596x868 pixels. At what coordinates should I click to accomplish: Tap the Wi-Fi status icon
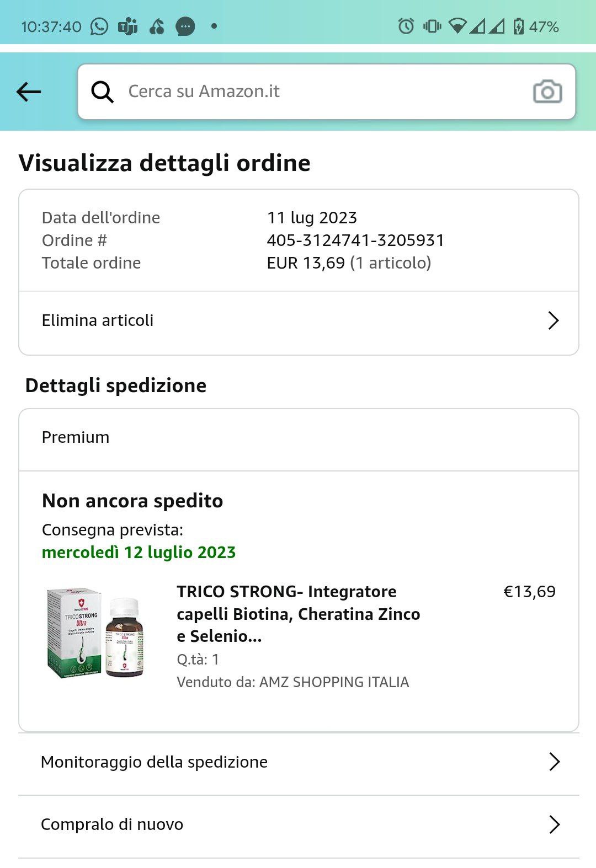[457, 26]
